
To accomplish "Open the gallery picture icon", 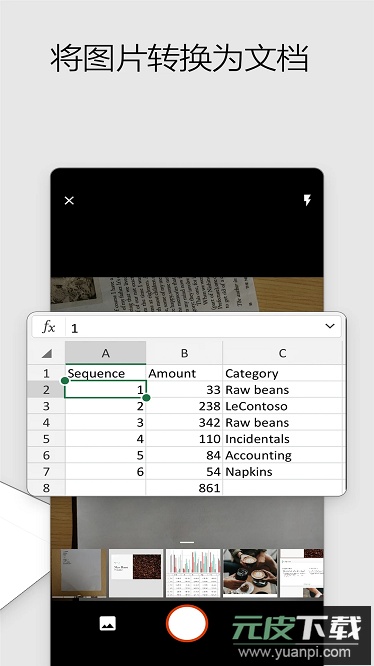I will 108,624.
